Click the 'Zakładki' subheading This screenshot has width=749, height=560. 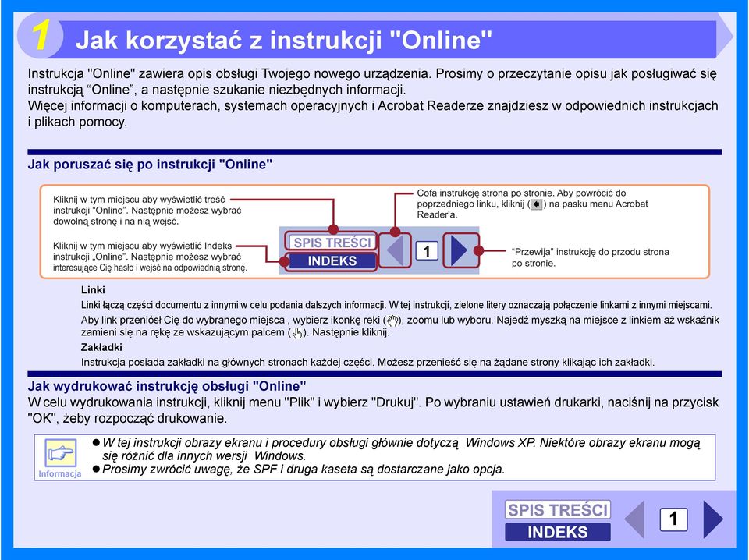point(101,347)
